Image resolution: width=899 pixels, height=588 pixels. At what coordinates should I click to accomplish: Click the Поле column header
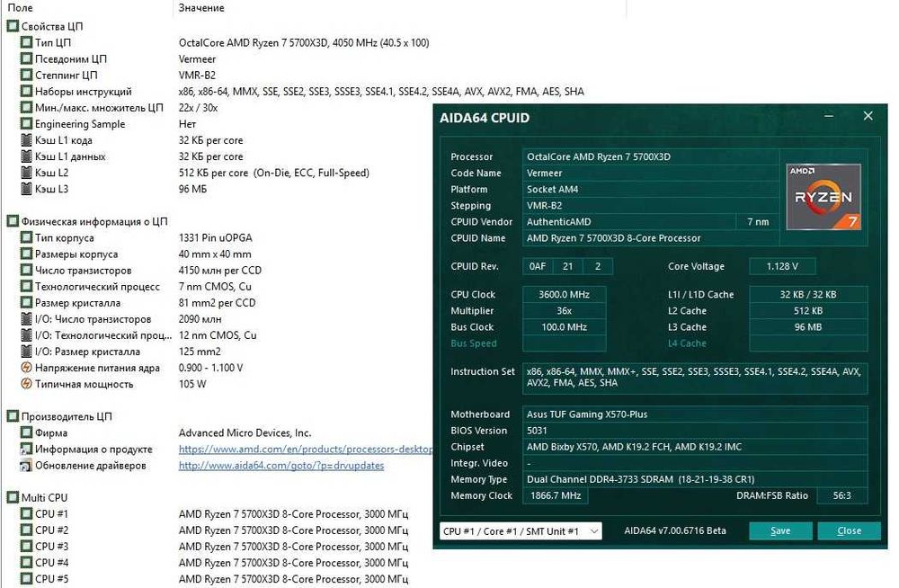20,8
